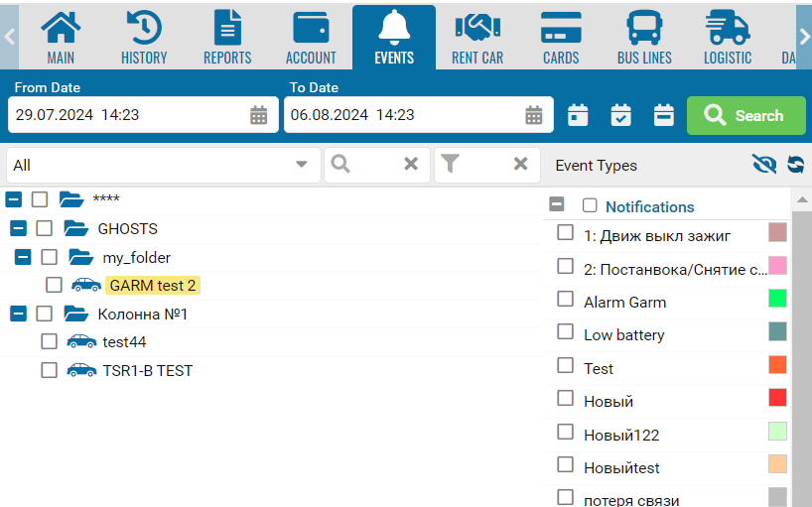The image size is (812, 507).
Task: Clear the search field with its X icon
Action: [411, 165]
